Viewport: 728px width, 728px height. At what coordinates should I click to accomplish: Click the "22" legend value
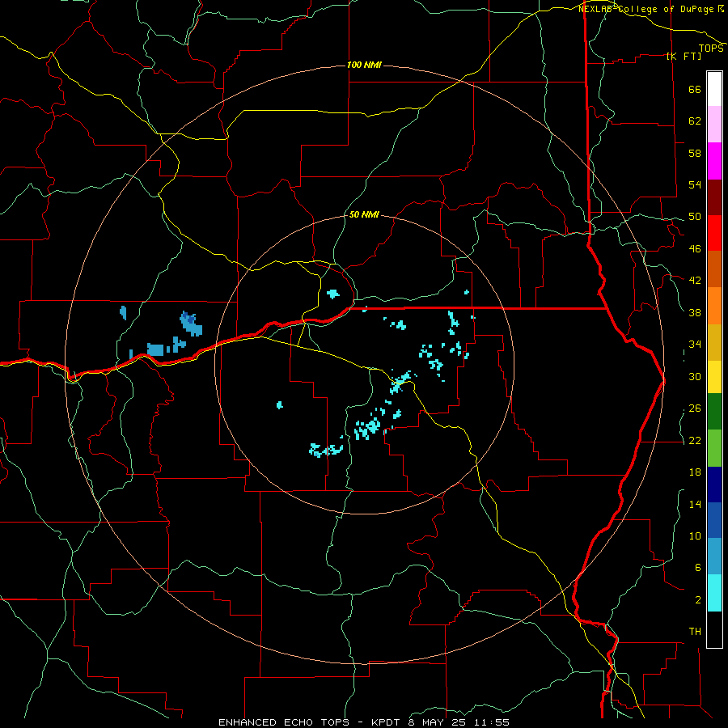(x=695, y=440)
